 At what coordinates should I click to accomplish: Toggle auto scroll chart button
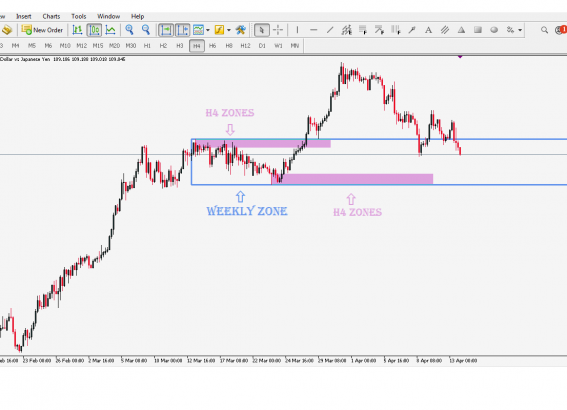[x=166, y=30]
